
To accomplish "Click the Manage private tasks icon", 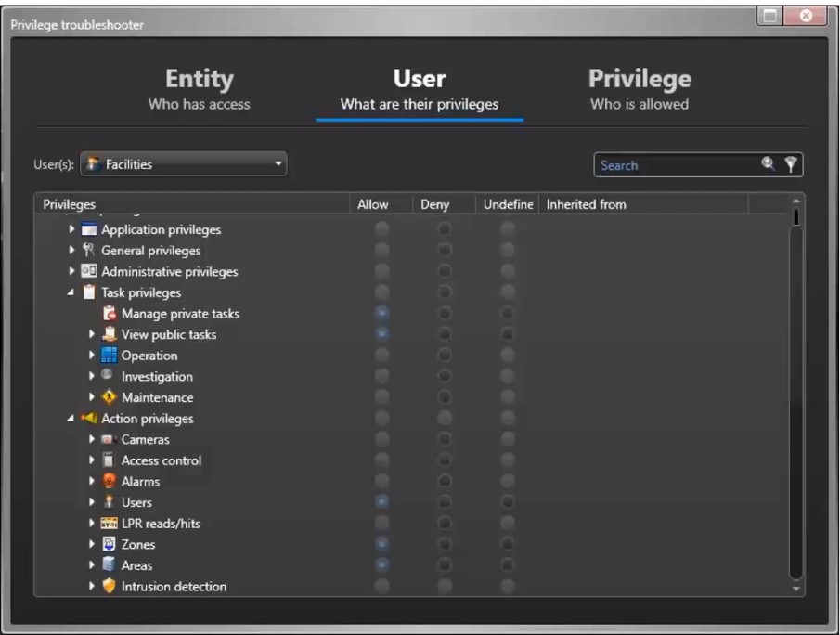I will click(109, 314).
